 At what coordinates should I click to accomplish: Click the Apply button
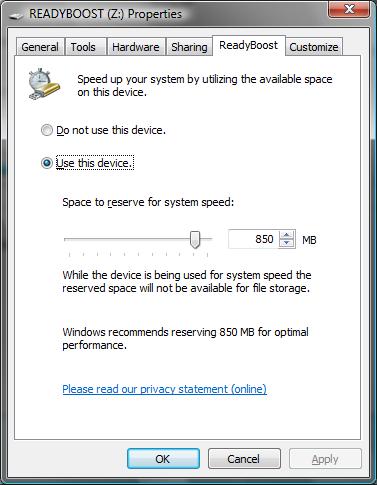[325, 459]
